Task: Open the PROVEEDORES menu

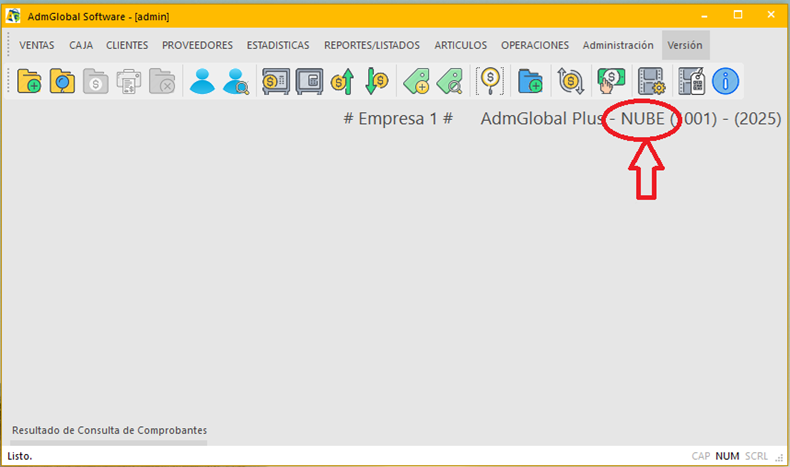Action: pyautogui.click(x=197, y=45)
